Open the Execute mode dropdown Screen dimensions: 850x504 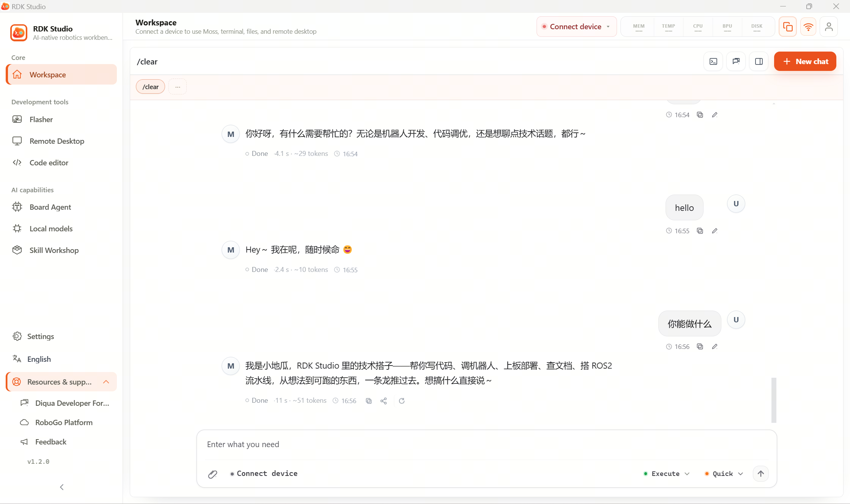coord(667,474)
